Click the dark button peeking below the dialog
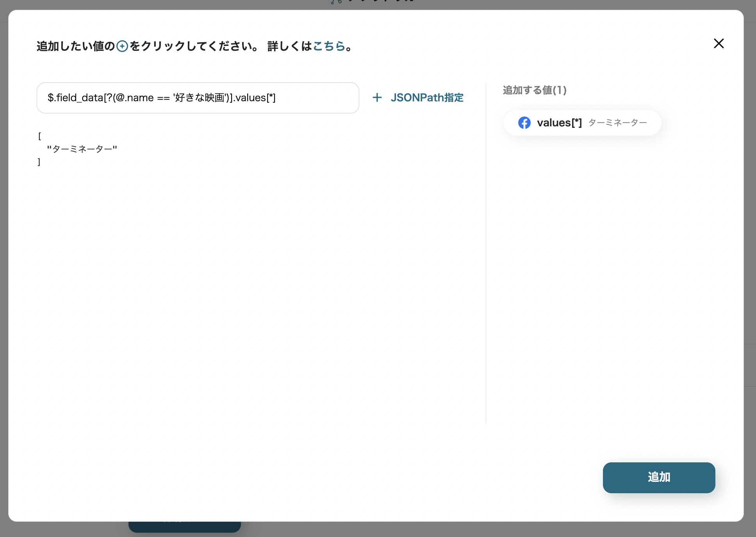The width and height of the screenshot is (756, 537). point(184,526)
